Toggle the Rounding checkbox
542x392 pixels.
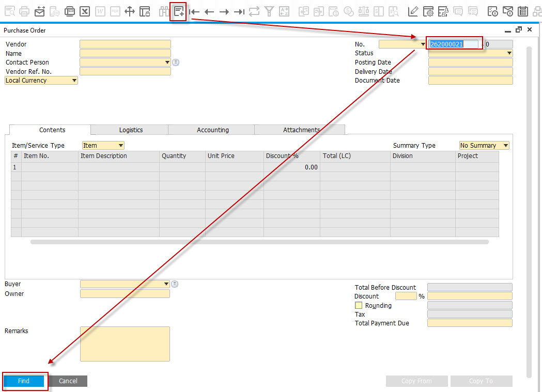(359, 305)
